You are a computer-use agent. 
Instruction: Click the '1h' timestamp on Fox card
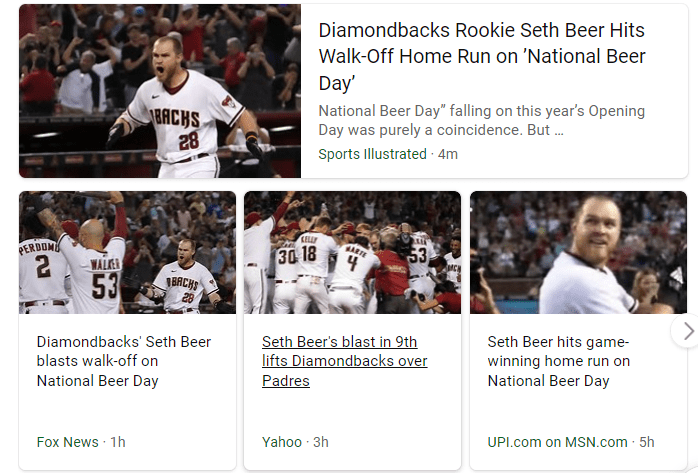click(117, 441)
